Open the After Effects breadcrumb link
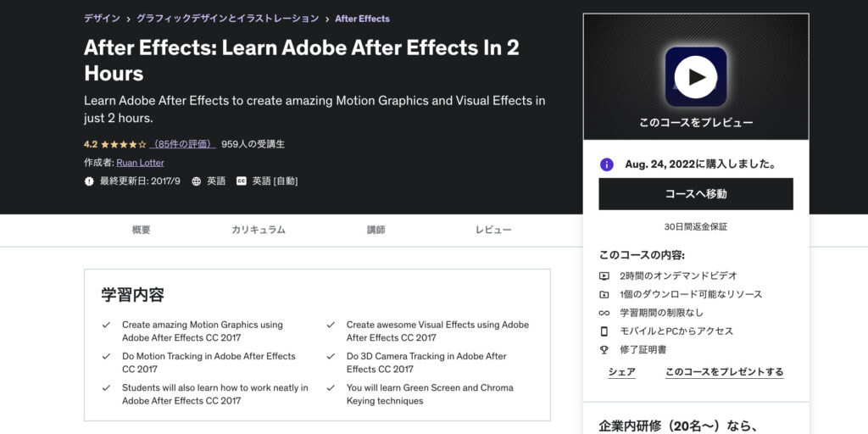This screenshot has width=868, height=434. (x=362, y=19)
